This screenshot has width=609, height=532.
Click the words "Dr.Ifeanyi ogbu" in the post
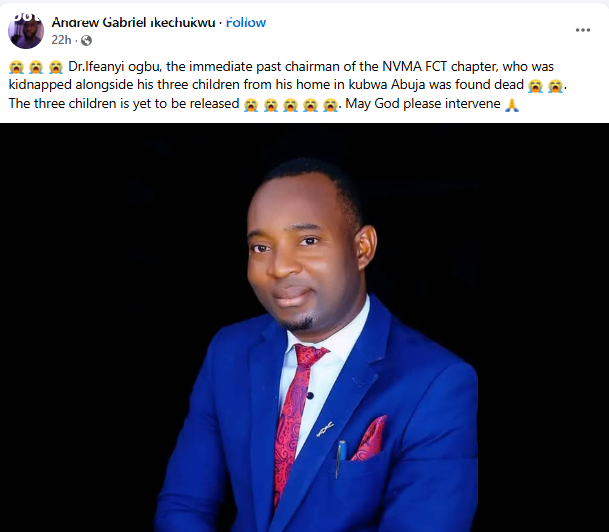coord(114,67)
